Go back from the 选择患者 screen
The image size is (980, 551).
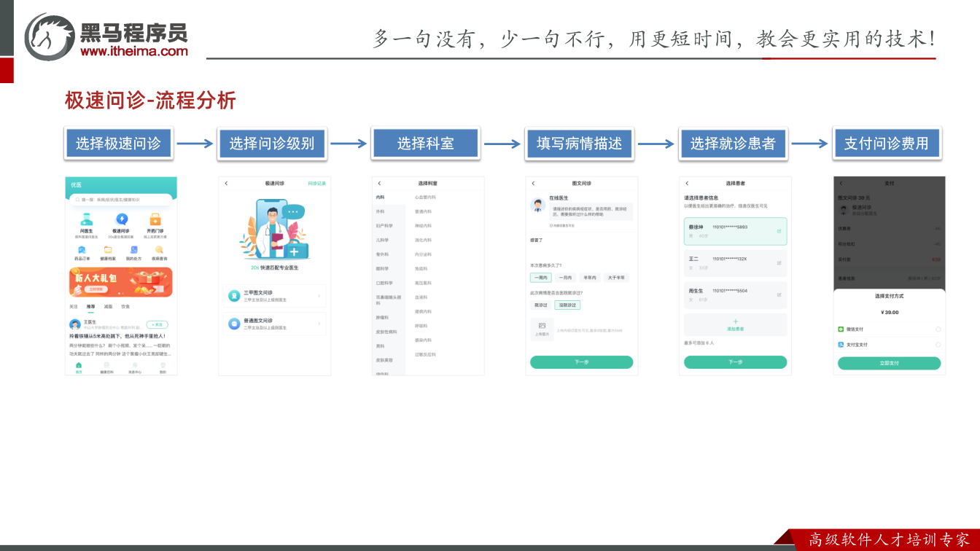click(x=687, y=183)
